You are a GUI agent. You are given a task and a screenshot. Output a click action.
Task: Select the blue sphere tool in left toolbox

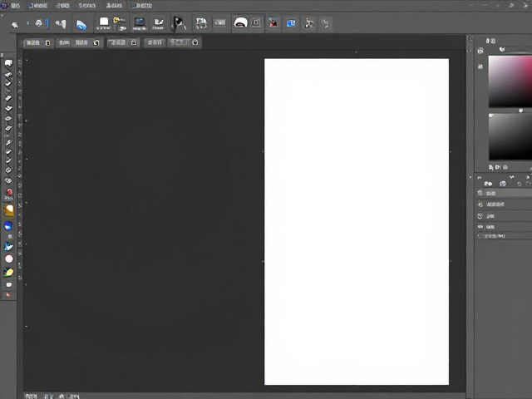8,225
